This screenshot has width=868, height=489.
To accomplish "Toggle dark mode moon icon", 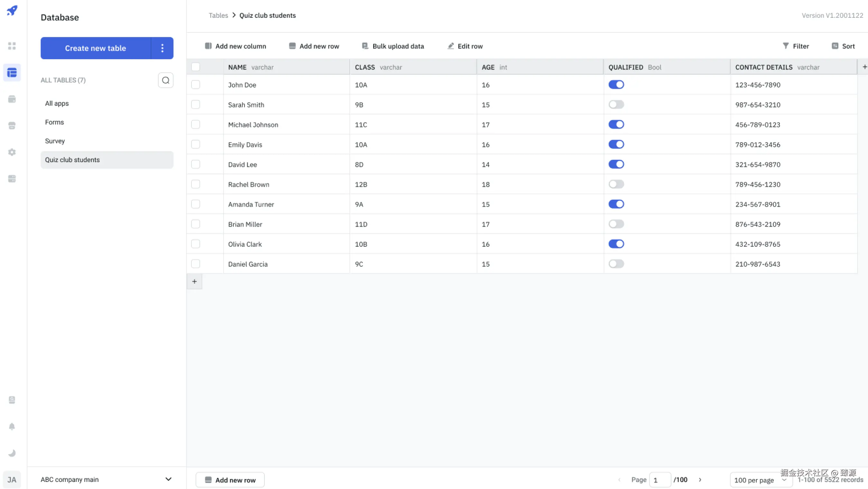I will pyautogui.click(x=12, y=453).
